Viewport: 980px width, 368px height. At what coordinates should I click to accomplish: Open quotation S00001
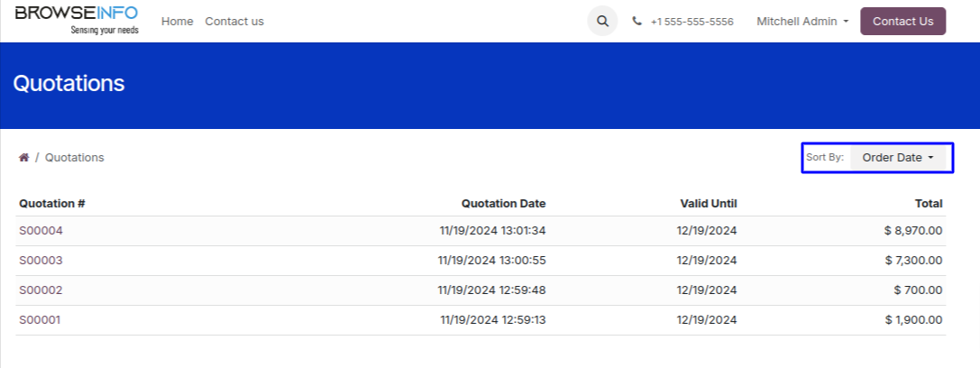click(41, 320)
